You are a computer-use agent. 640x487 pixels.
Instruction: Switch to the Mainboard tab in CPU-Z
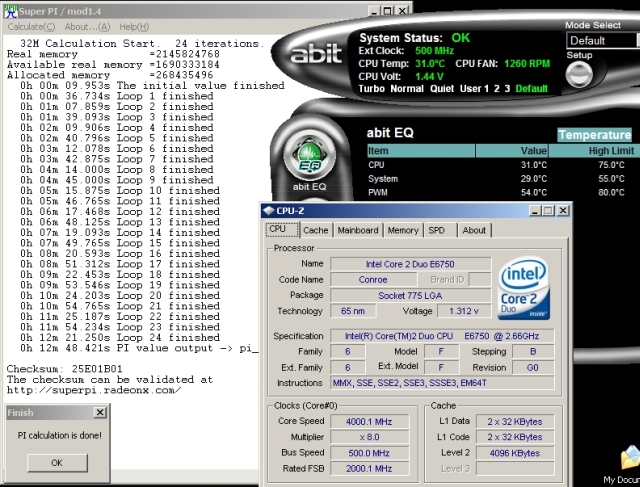(358, 230)
